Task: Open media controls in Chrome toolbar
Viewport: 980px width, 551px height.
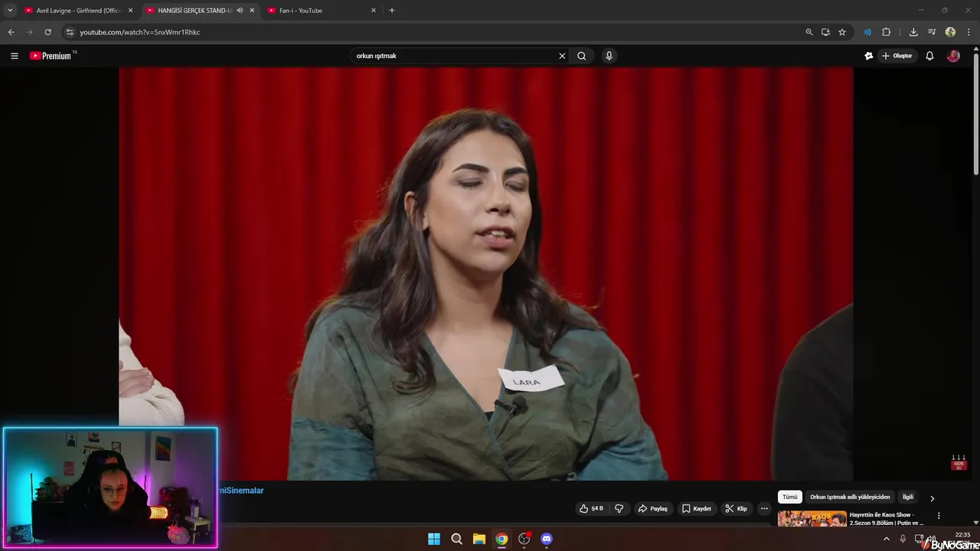Action: 932,32
